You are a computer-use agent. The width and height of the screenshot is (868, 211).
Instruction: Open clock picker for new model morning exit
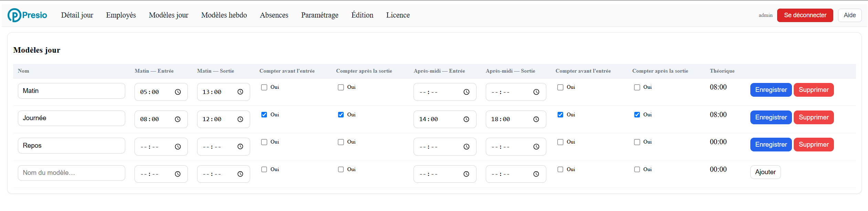[240, 174]
